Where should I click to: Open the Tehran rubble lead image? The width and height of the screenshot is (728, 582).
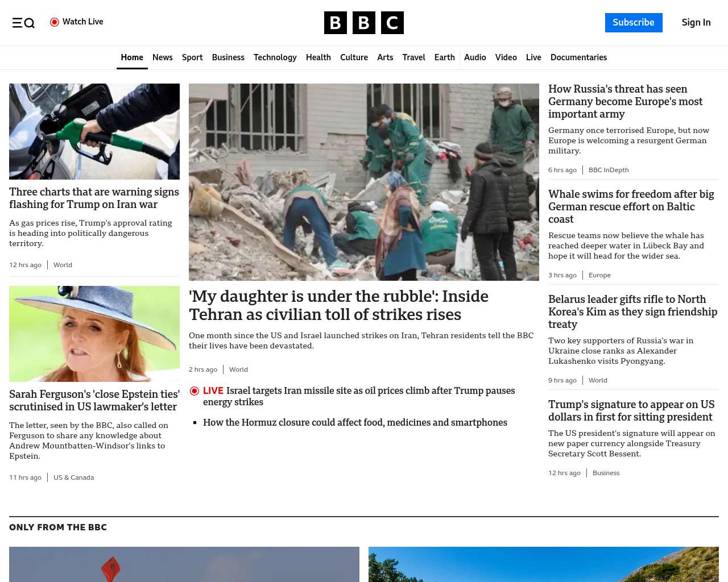pos(364,182)
